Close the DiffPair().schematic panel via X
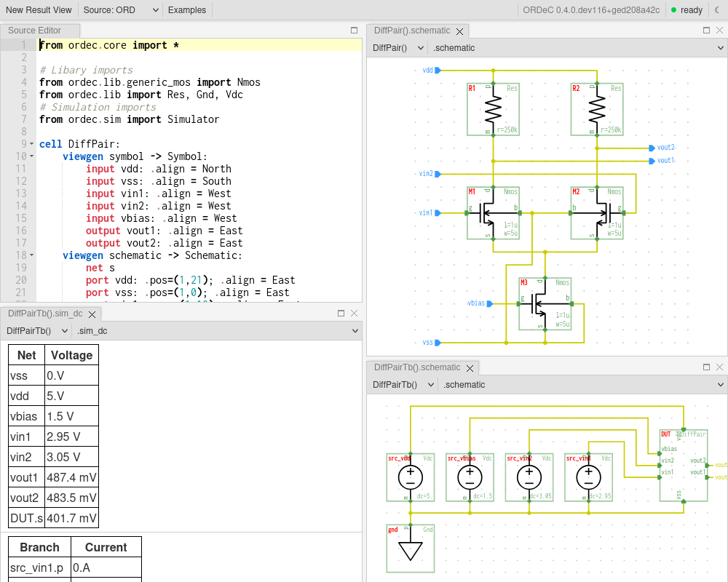This screenshot has height=582, width=728. [x=720, y=30]
